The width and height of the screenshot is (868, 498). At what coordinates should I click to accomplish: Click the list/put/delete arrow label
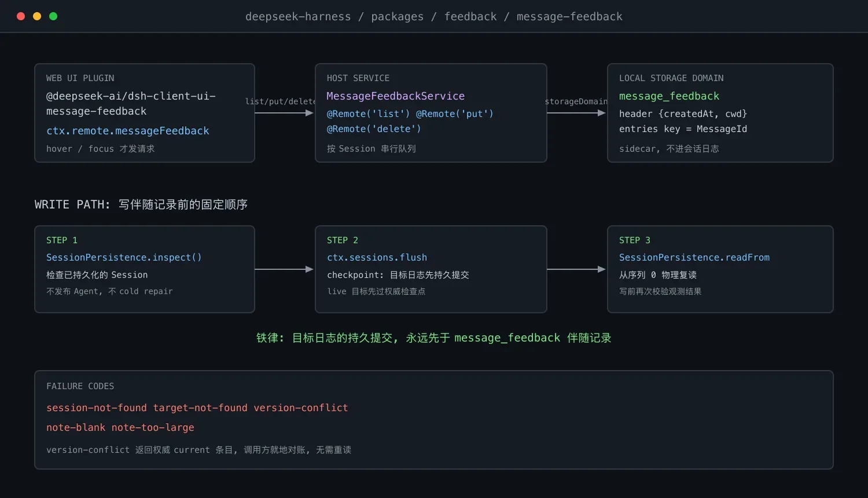coord(281,101)
